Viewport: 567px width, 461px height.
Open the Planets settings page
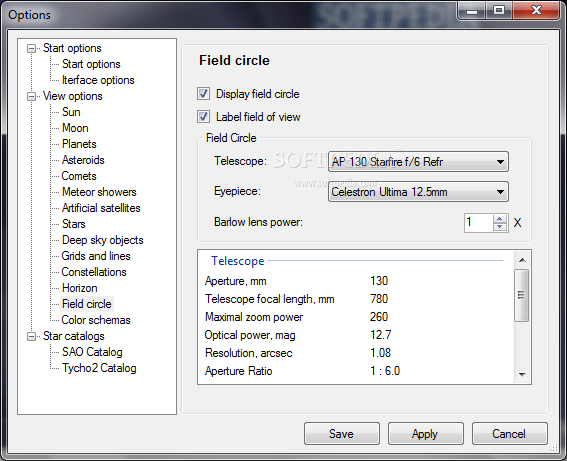tap(79, 144)
